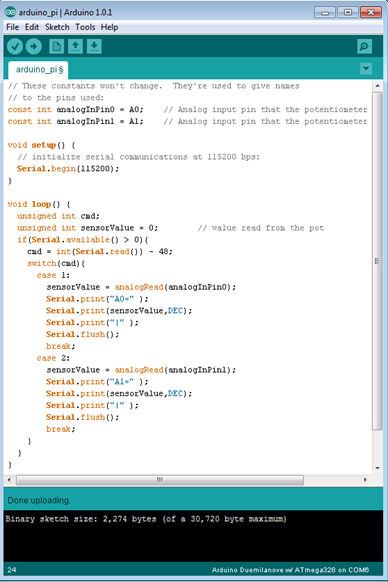Minimize the Arduino window
388x582 pixels.
tap(325, 12)
